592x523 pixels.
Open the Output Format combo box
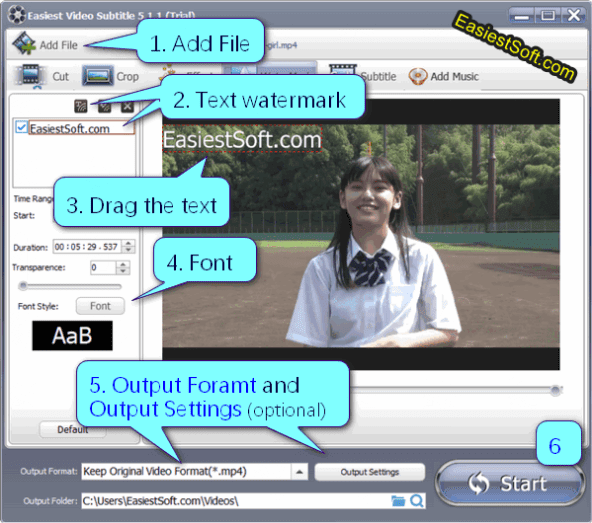[194, 472]
